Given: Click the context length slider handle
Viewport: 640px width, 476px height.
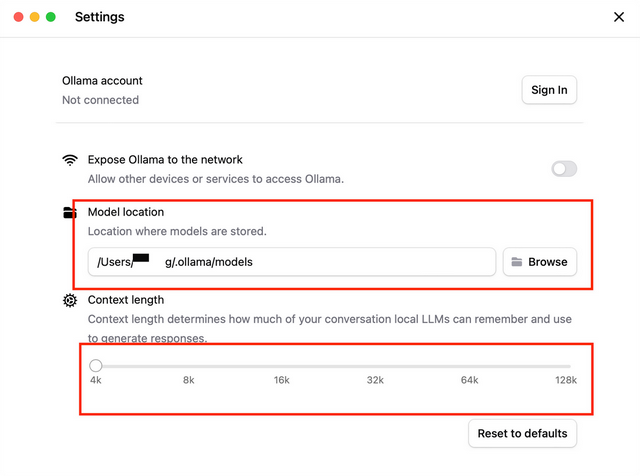Looking at the screenshot, I should click(x=96, y=365).
